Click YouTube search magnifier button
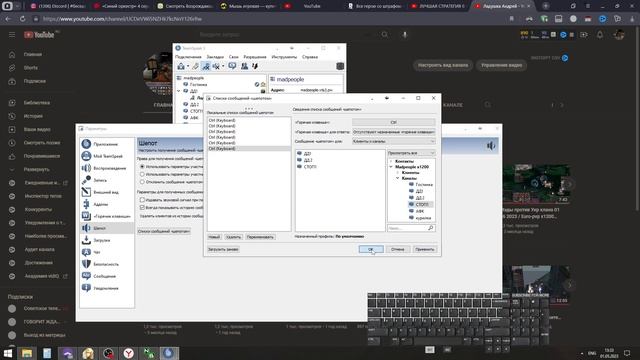Image resolution: width=640 pixels, height=360 pixels. 384,35
